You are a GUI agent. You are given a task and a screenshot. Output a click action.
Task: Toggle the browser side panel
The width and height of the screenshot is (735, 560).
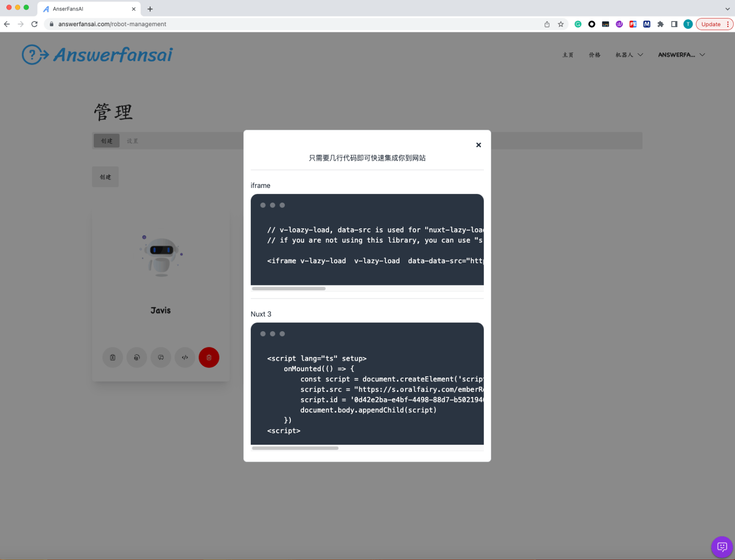tap(674, 24)
